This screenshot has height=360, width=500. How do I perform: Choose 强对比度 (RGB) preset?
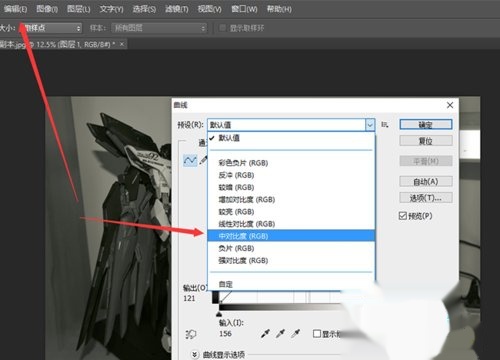pyautogui.click(x=291, y=261)
